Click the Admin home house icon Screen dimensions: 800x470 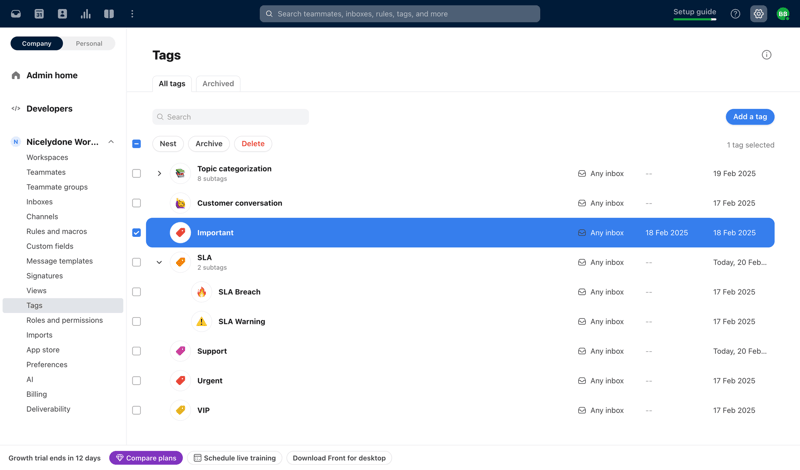16,75
